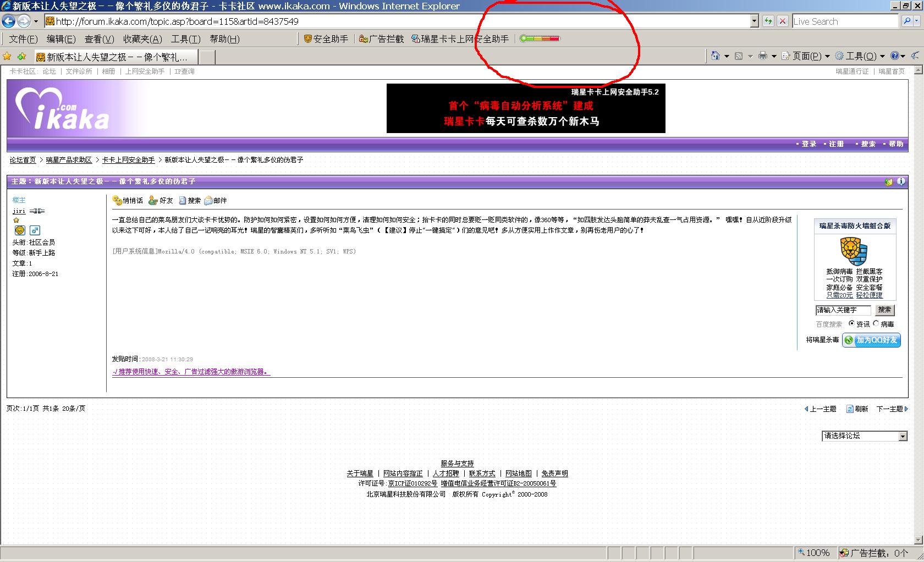Expand the 请选择论坛 forum selector
924x562 pixels.
(x=903, y=436)
